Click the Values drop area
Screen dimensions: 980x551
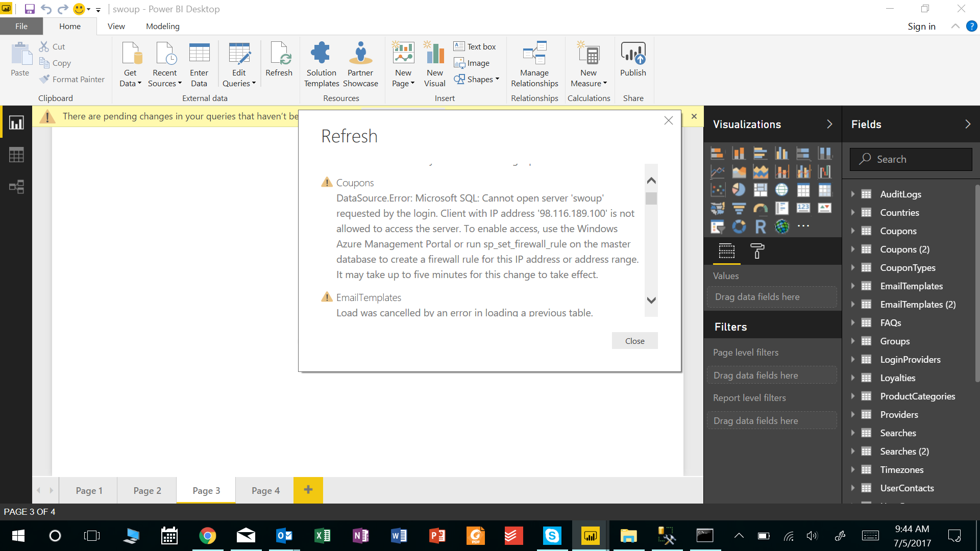pyautogui.click(x=772, y=297)
